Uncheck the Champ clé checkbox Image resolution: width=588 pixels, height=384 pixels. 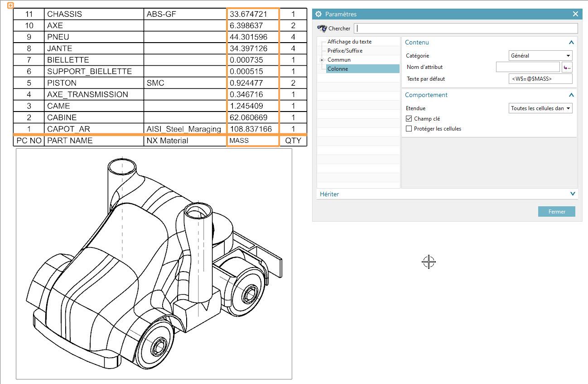409,119
